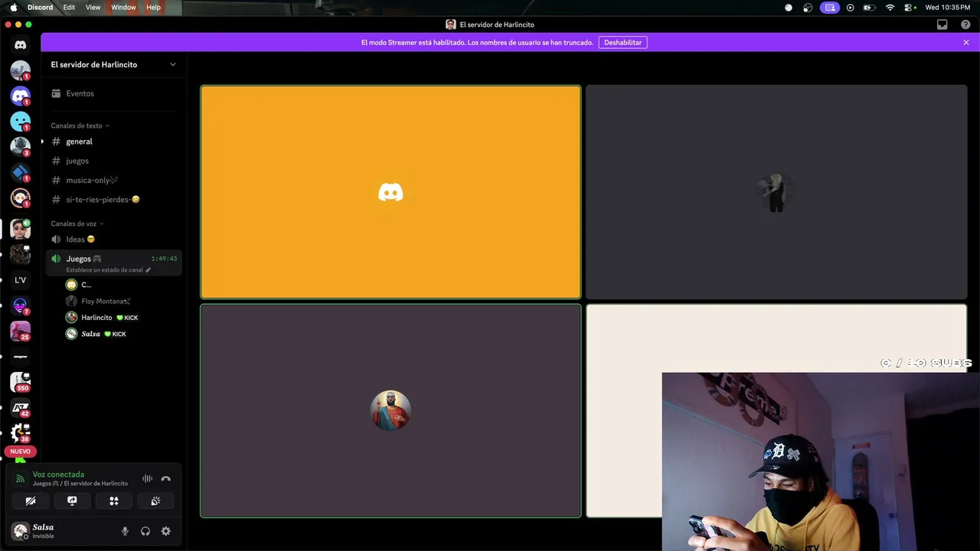Click Deshabilitar in the Streamer mode banner

click(x=622, y=42)
